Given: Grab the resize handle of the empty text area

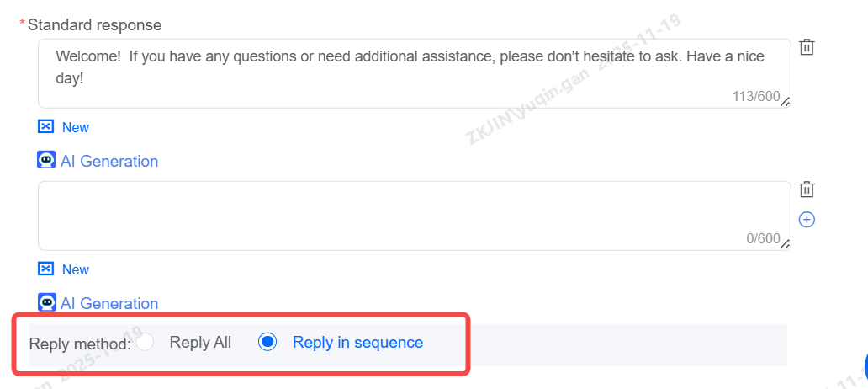Looking at the screenshot, I should click(786, 244).
